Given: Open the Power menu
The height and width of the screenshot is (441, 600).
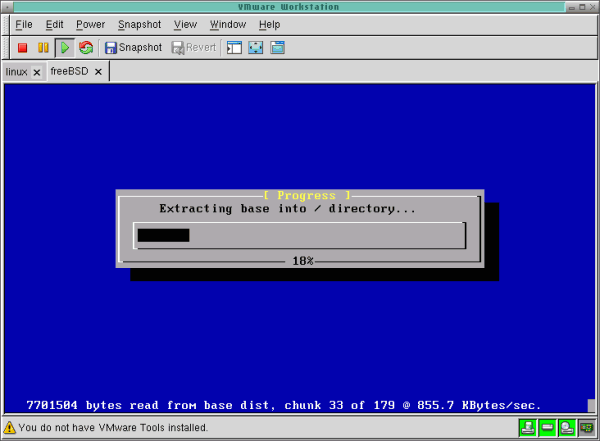Looking at the screenshot, I should (90, 24).
